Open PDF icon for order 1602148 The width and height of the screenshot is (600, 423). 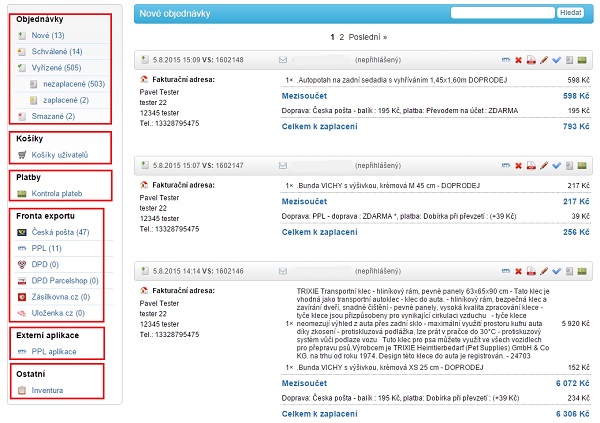(x=531, y=60)
